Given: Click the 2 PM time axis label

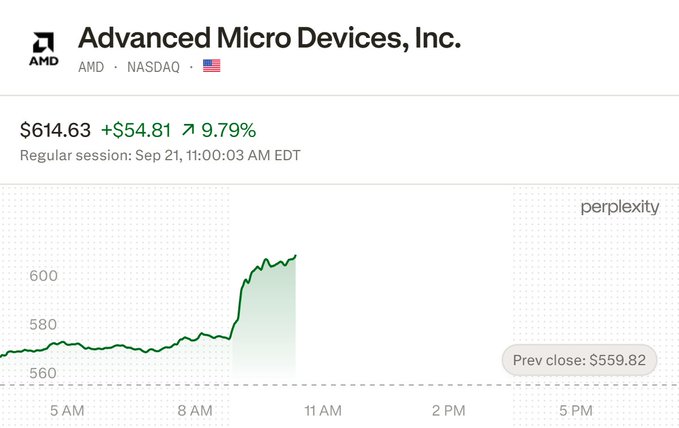Looking at the screenshot, I should [449, 410].
